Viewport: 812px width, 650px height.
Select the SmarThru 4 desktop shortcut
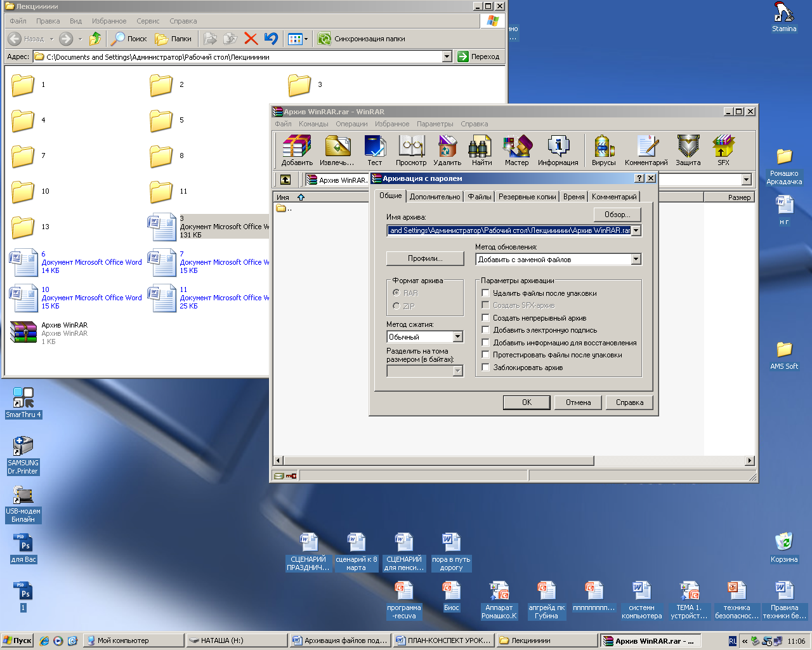(x=23, y=402)
